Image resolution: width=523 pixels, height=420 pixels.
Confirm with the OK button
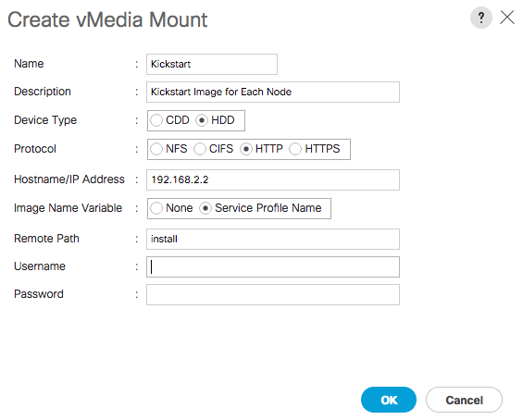coord(389,400)
